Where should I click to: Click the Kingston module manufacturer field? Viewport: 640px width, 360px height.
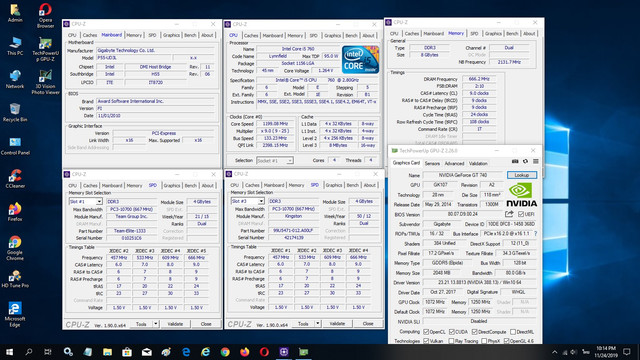point(293,216)
